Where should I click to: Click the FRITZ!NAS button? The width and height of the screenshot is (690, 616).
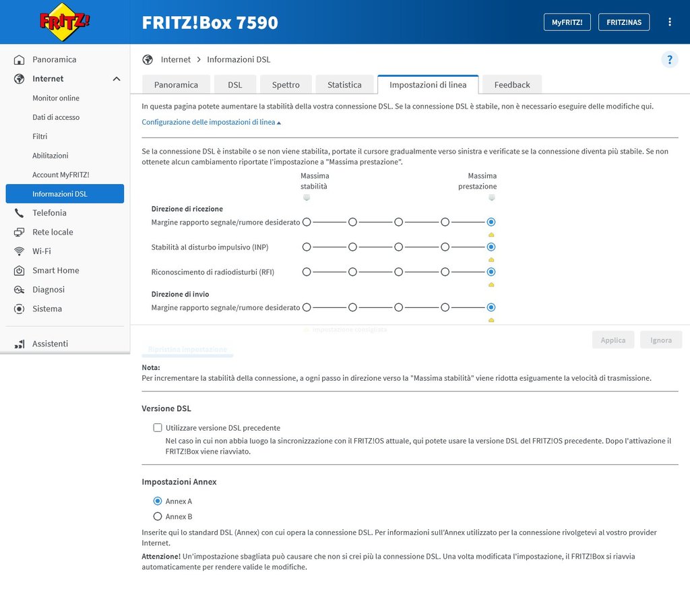tap(623, 22)
